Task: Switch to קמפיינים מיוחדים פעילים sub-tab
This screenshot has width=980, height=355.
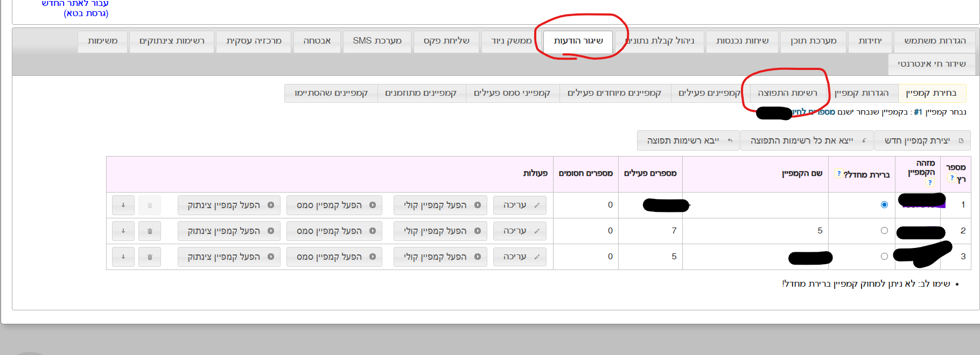Action: [x=614, y=93]
